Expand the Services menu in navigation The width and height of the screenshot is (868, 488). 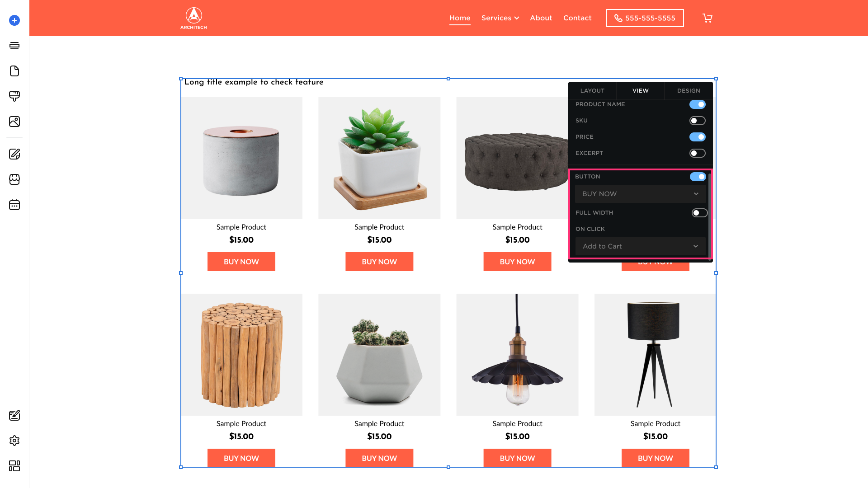[x=500, y=18]
